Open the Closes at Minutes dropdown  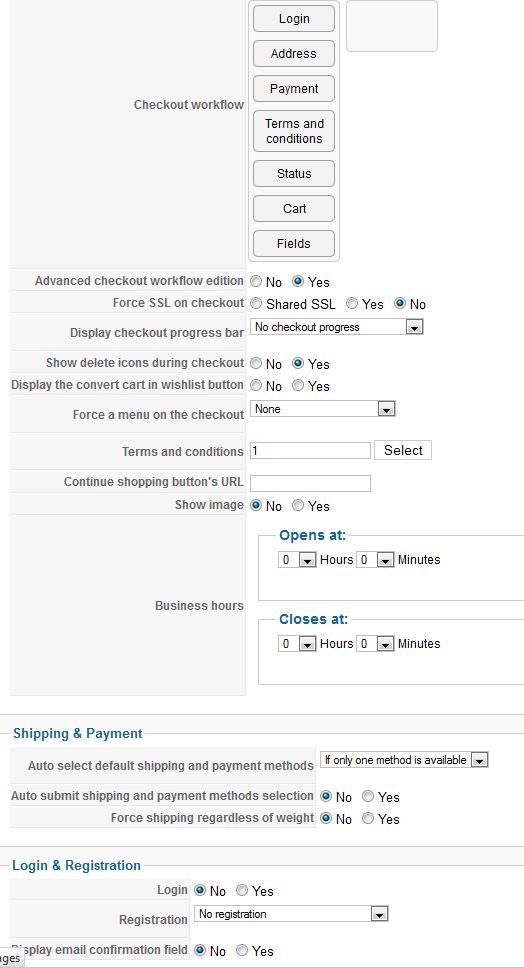(x=375, y=644)
